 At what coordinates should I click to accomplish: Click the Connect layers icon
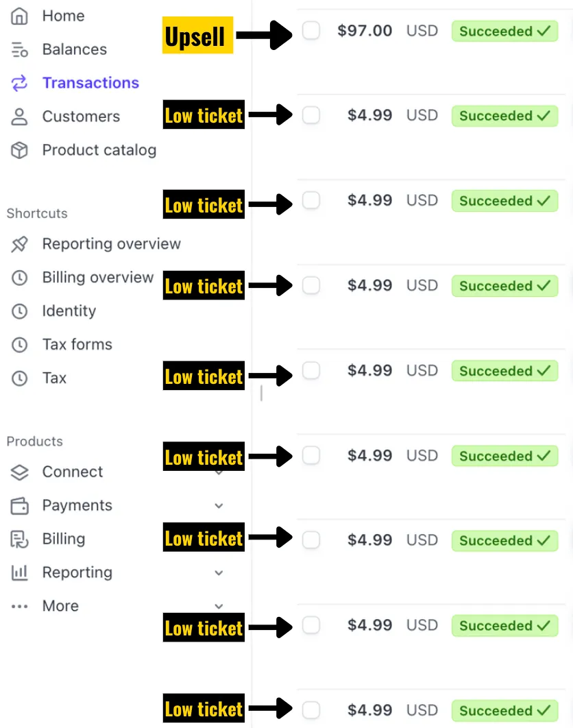coord(19,472)
